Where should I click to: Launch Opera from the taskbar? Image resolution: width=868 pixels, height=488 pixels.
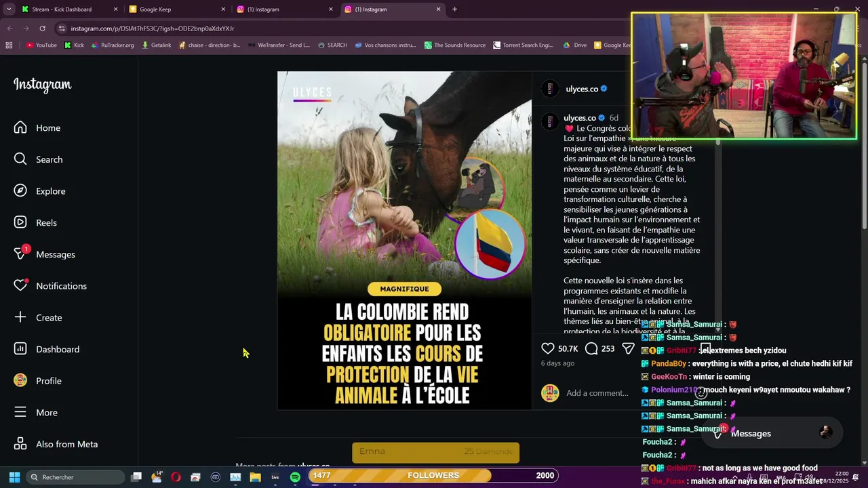point(176,477)
